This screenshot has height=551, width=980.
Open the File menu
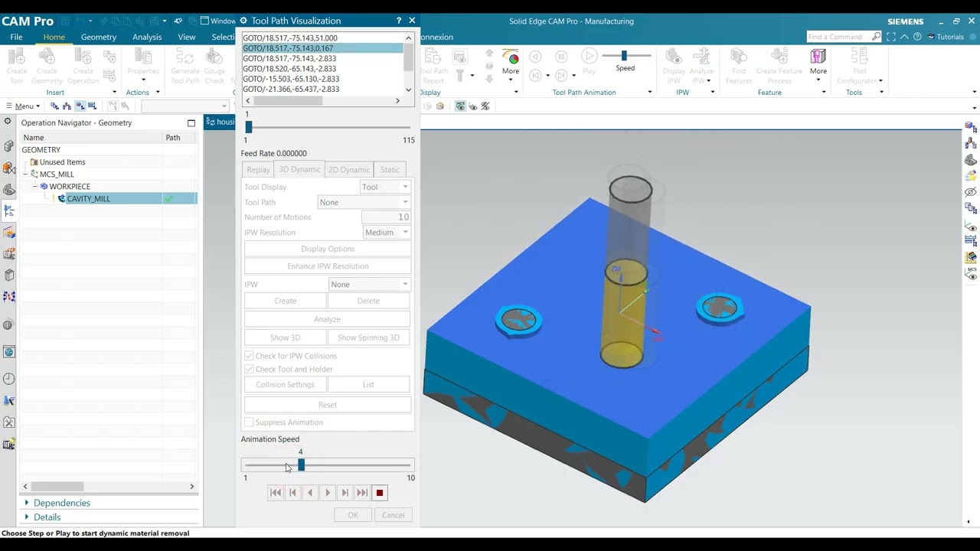[16, 37]
